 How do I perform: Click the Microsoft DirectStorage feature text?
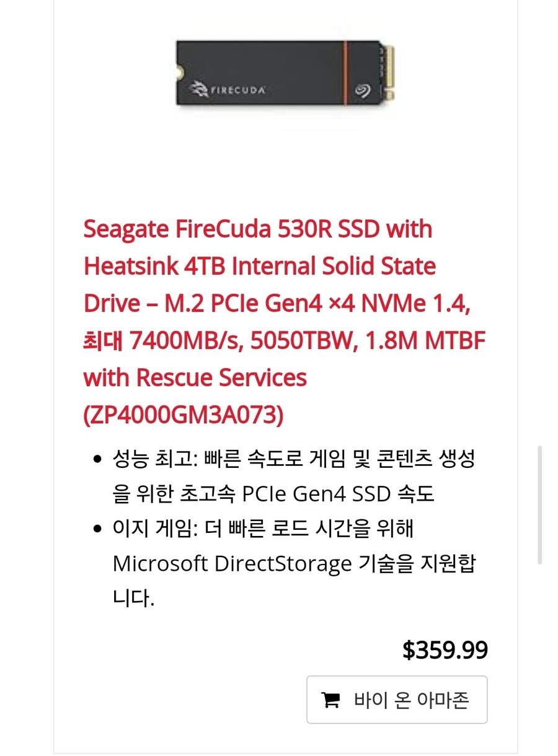tap(293, 564)
